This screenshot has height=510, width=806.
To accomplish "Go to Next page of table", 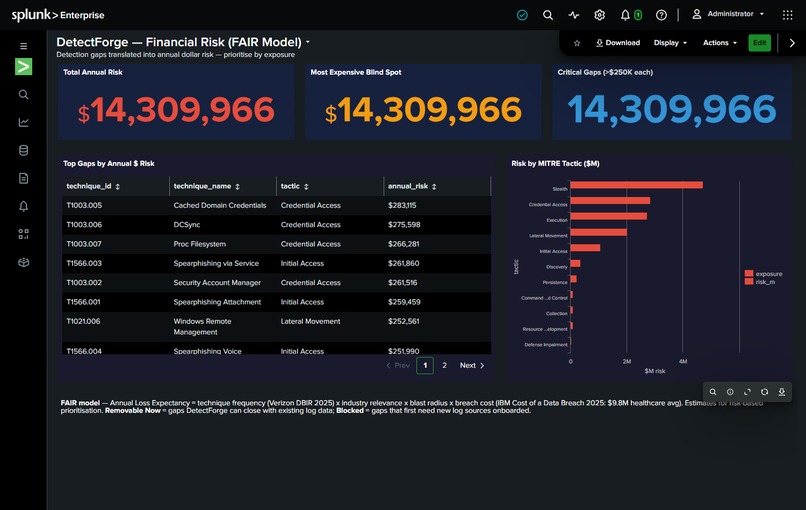I will (x=472, y=366).
